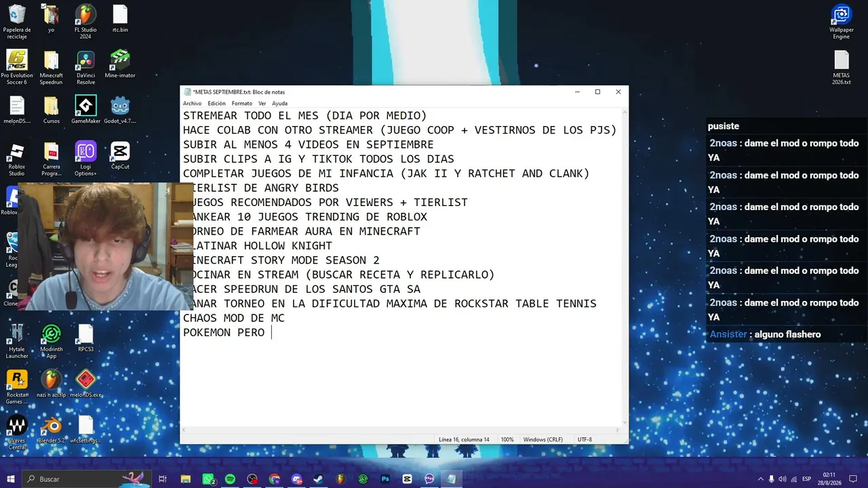868x488 pixels.
Task: Select the Wallpaper Engine desktop shortcut
Action: point(841,22)
